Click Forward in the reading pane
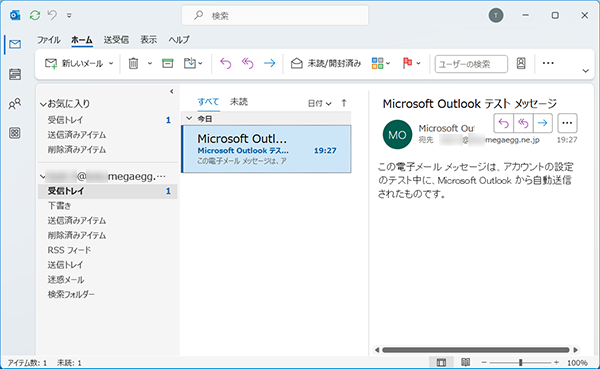Screen dimensions: 600x369 [x=543, y=123]
